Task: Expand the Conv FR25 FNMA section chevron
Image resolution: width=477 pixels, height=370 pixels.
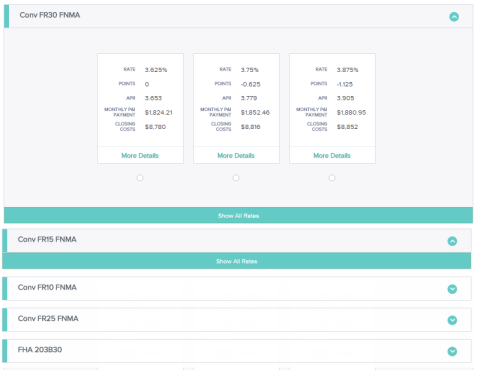Action: pyautogui.click(x=452, y=320)
